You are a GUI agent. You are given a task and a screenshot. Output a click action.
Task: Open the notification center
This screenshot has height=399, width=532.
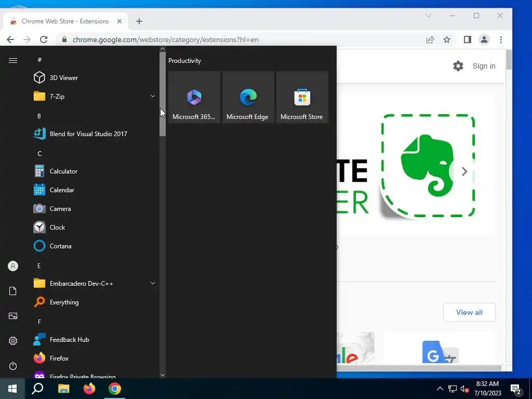[x=516, y=389]
